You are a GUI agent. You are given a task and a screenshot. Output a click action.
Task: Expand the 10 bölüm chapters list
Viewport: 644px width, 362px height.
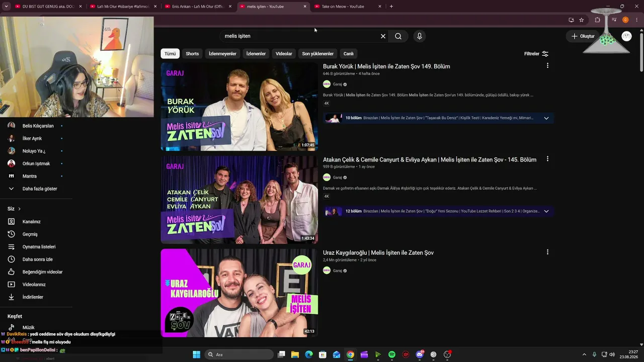click(x=546, y=118)
